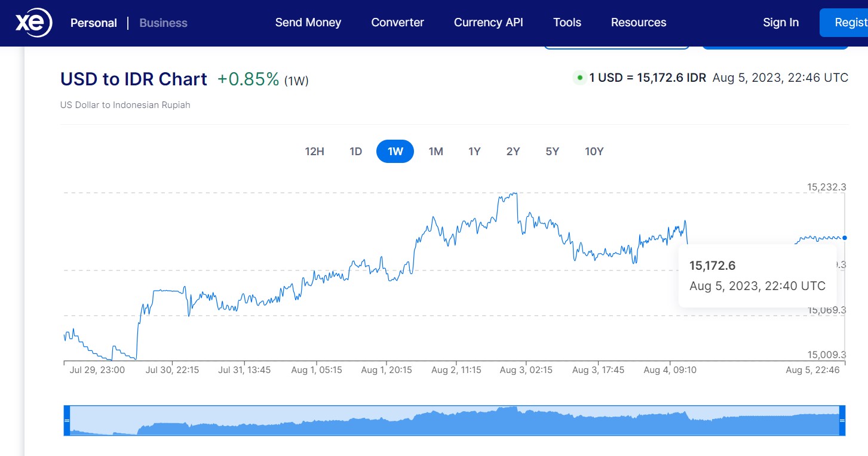Expand the Resources menu
This screenshot has height=456, width=868.
(638, 23)
